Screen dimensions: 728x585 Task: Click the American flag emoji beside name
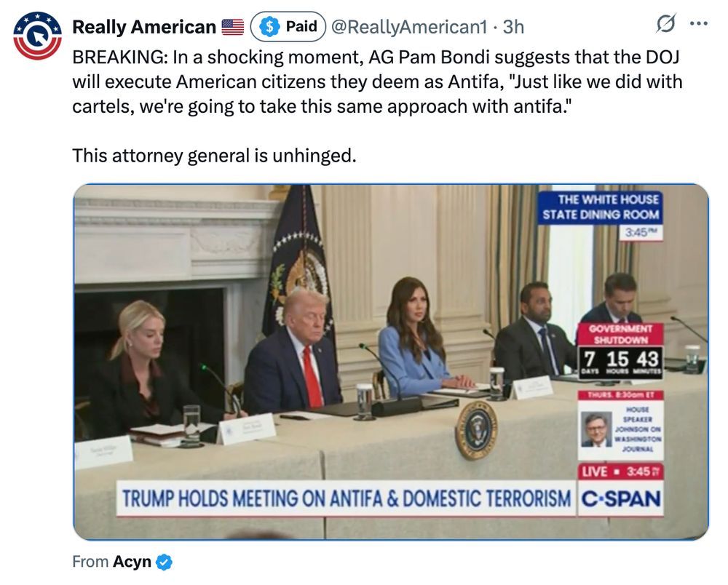coord(233,27)
